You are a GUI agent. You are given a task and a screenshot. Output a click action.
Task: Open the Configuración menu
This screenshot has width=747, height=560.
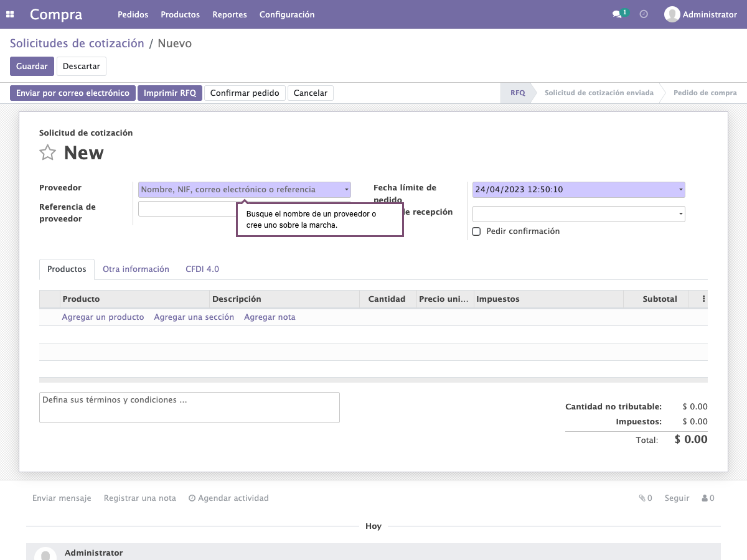point(287,14)
